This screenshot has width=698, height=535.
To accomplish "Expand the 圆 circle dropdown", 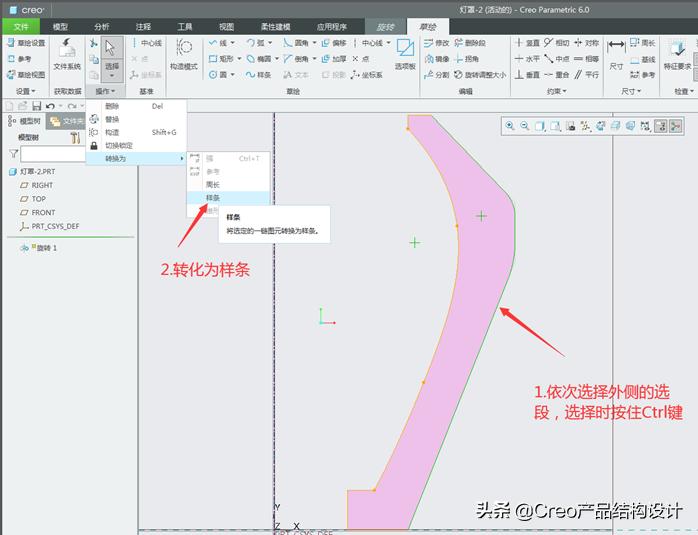I will pyautogui.click(x=232, y=75).
